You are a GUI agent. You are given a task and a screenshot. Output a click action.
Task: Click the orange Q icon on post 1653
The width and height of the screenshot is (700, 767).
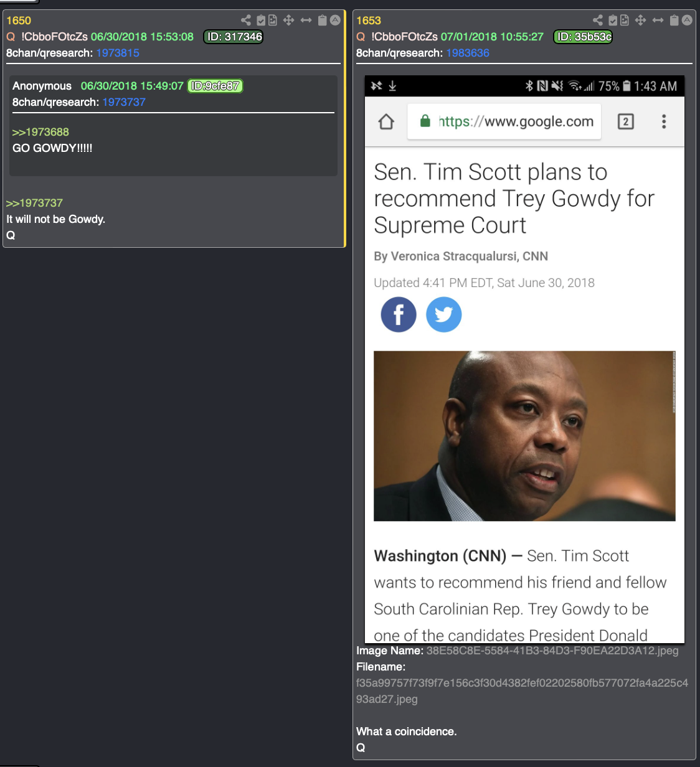pyautogui.click(x=361, y=37)
